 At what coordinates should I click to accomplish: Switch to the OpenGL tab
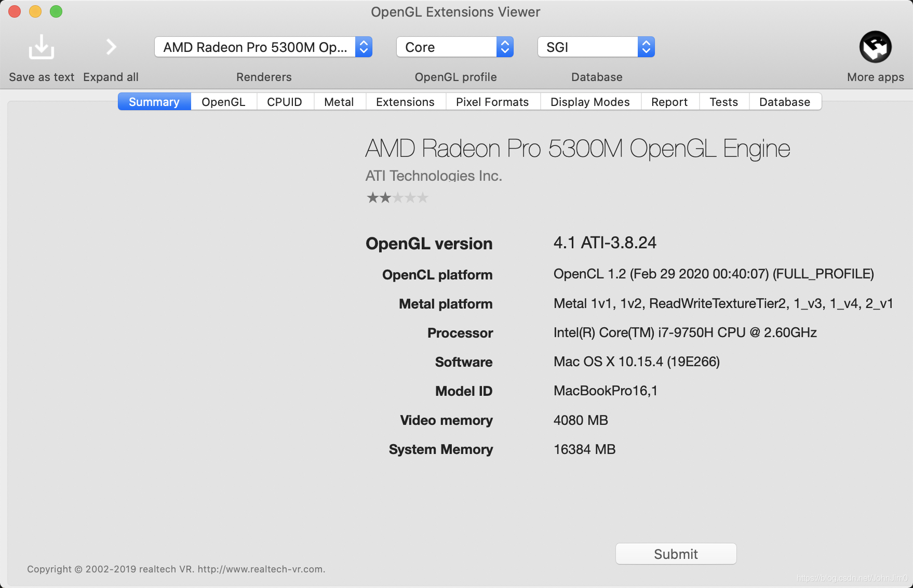tap(223, 102)
